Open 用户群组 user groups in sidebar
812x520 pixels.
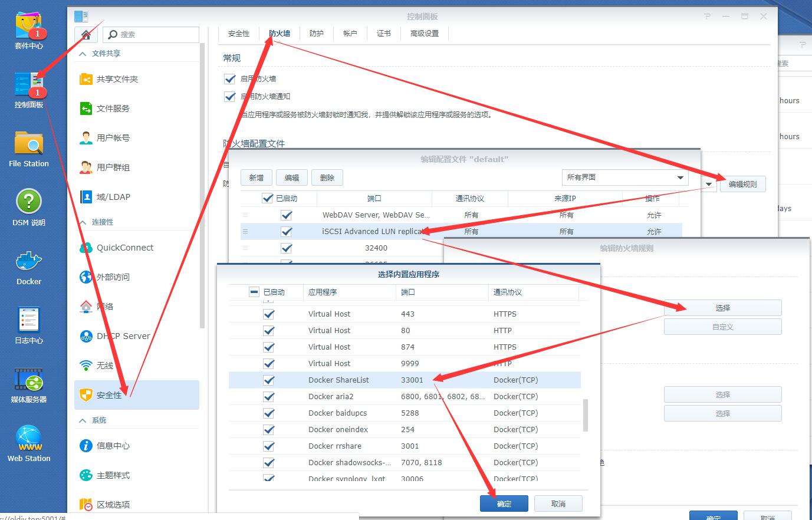click(137, 167)
